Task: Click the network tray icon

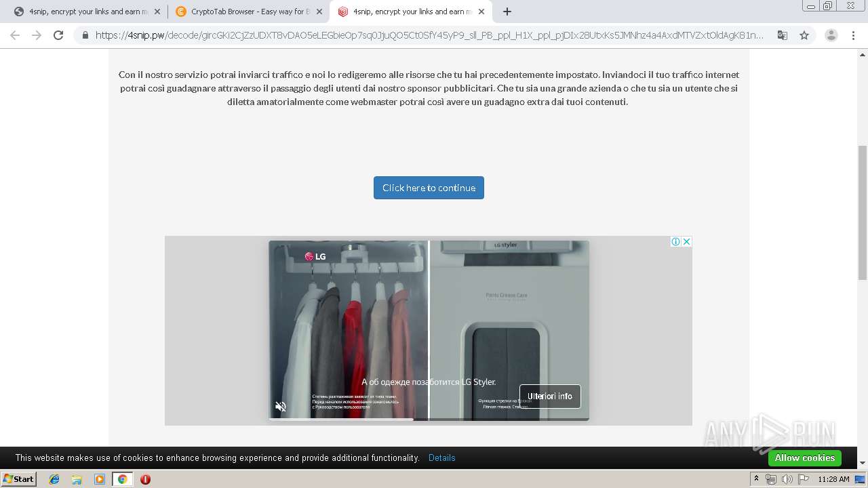Action: (x=771, y=479)
